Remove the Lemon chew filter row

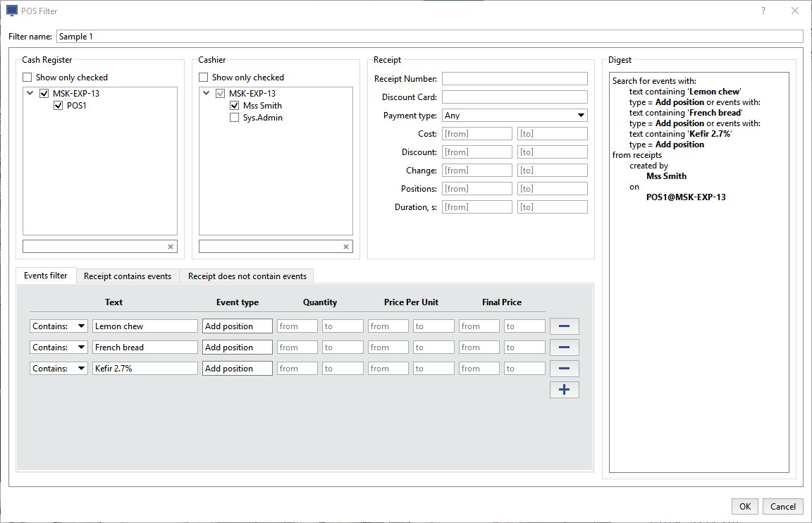pyautogui.click(x=564, y=326)
